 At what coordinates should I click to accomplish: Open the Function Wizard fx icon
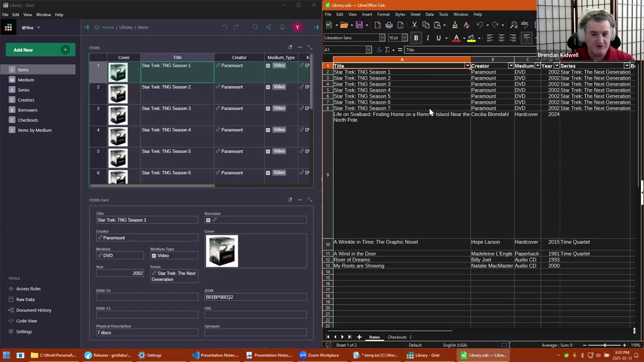(379, 50)
